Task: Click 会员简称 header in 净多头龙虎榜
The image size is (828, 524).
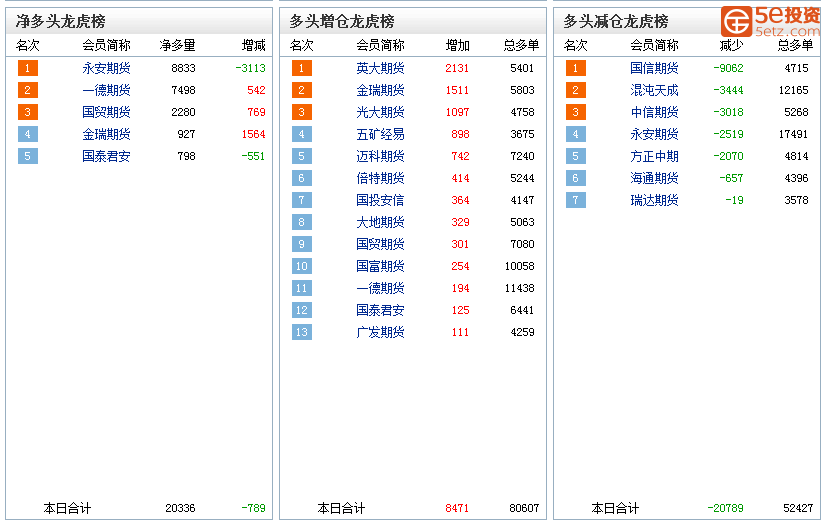Action: click(106, 45)
